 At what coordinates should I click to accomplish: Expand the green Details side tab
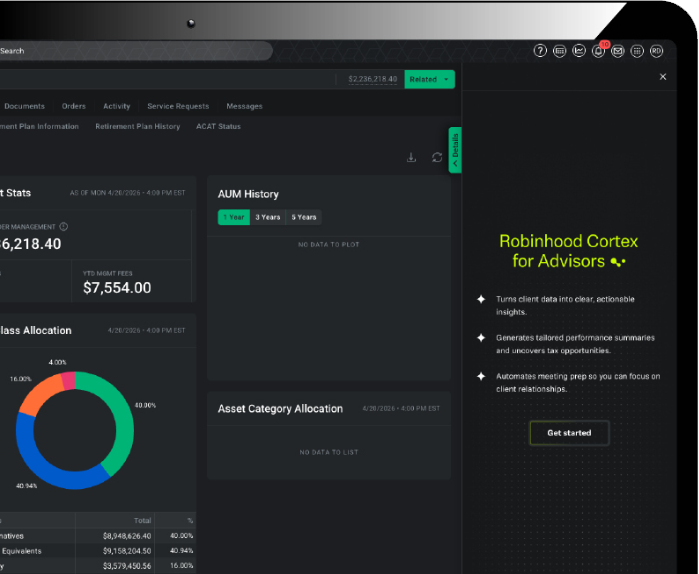click(x=455, y=150)
